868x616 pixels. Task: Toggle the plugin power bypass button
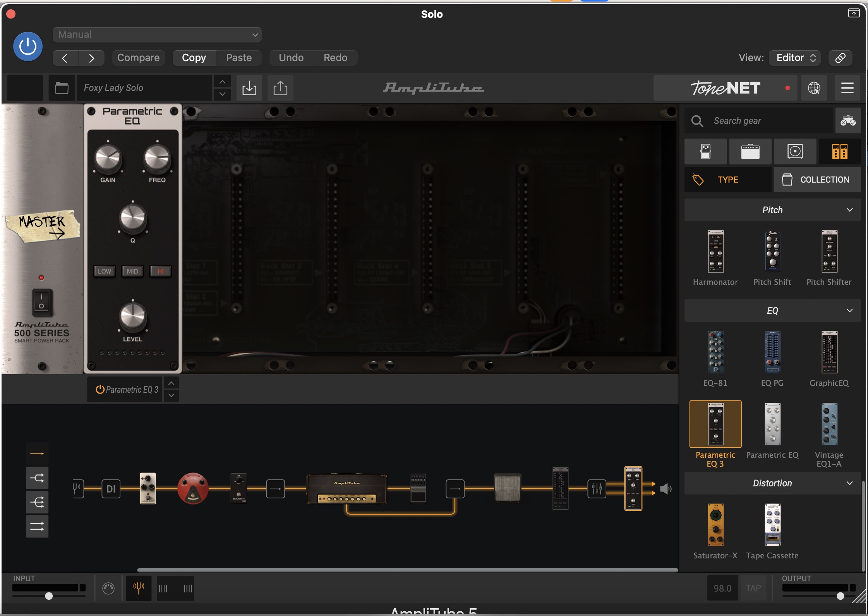(28, 47)
